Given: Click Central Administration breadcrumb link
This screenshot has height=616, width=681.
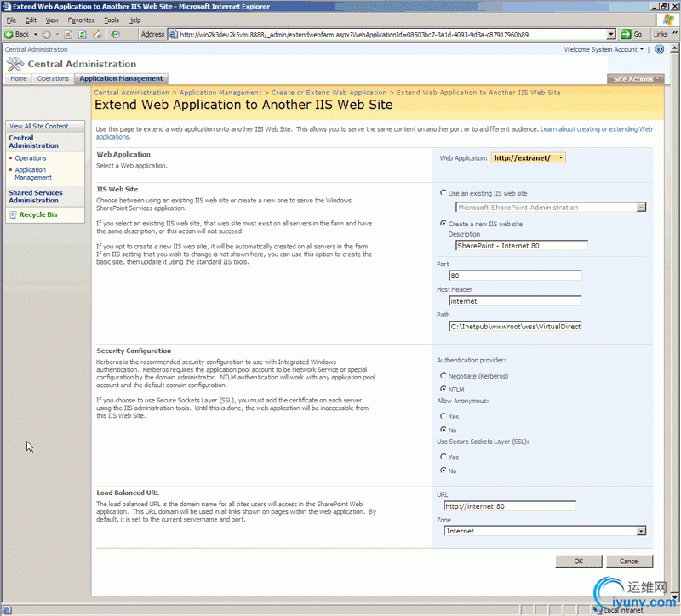Looking at the screenshot, I should point(132,93).
